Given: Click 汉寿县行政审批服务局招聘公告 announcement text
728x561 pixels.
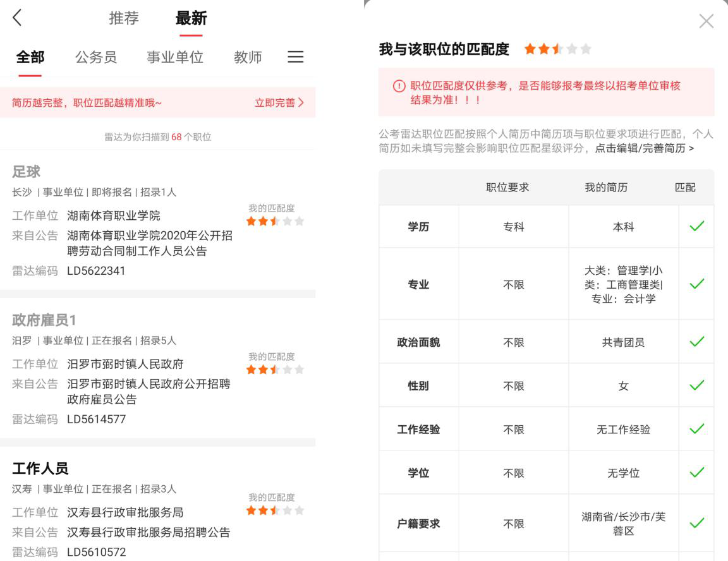Looking at the screenshot, I should point(149,532).
